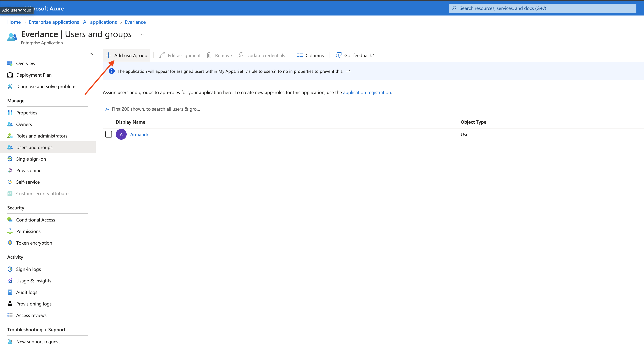Click the Armando user name link
The width and height of the screenshot is (644, 350).
(140, 135)
